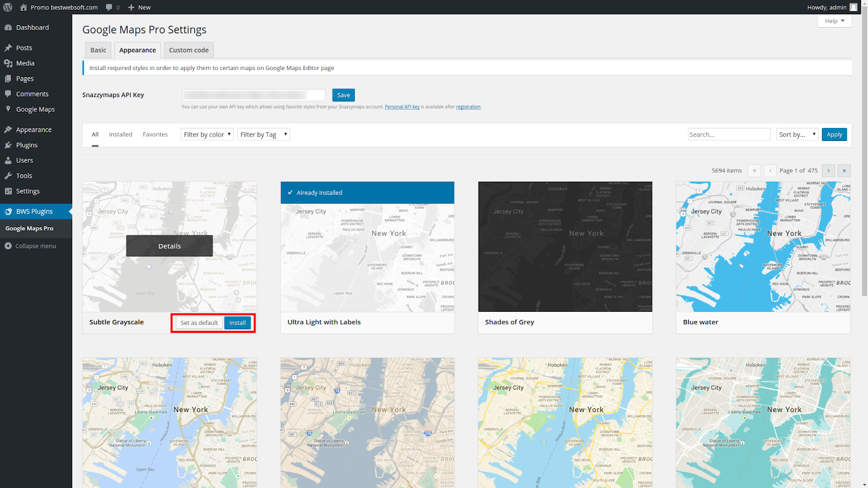Click the Comments icon in the sidebar
Screen dimensions: 868x488
click(8, 94)
